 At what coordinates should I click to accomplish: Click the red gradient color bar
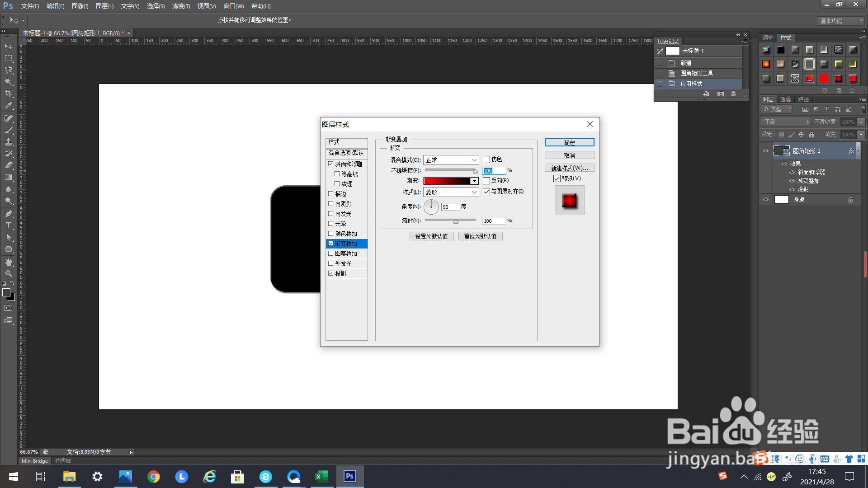point(447,181)
